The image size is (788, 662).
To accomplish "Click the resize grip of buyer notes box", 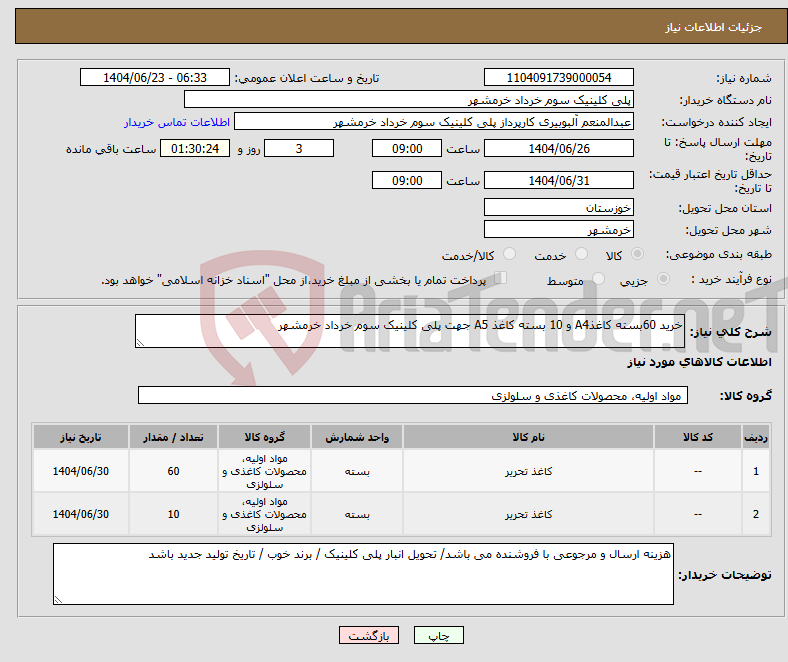I will (x=58, y=599).
